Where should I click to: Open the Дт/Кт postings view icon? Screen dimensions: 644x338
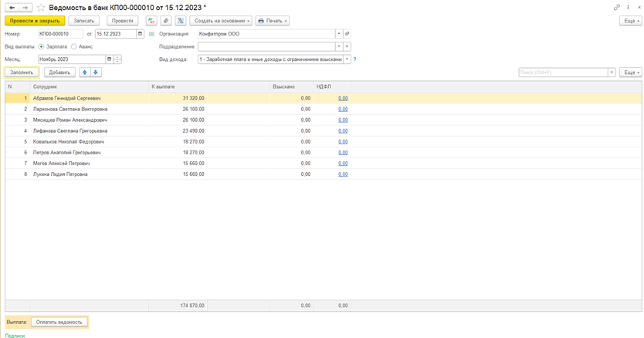click(151, 21)
